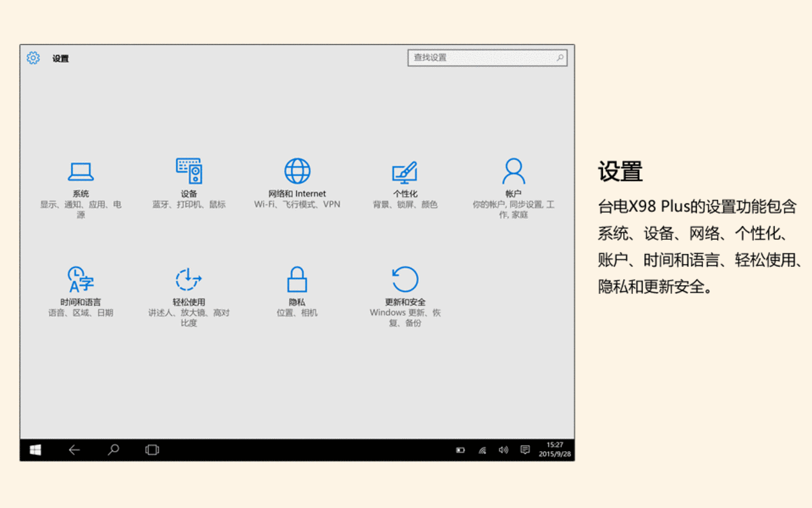Open Task View from the taskbar

coord(152,450)
